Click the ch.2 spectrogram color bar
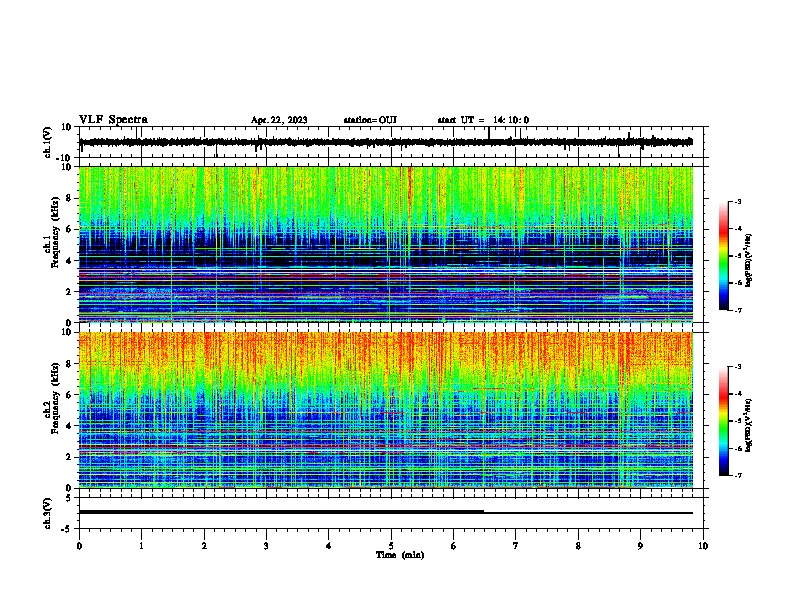 (x=724, y=421)
